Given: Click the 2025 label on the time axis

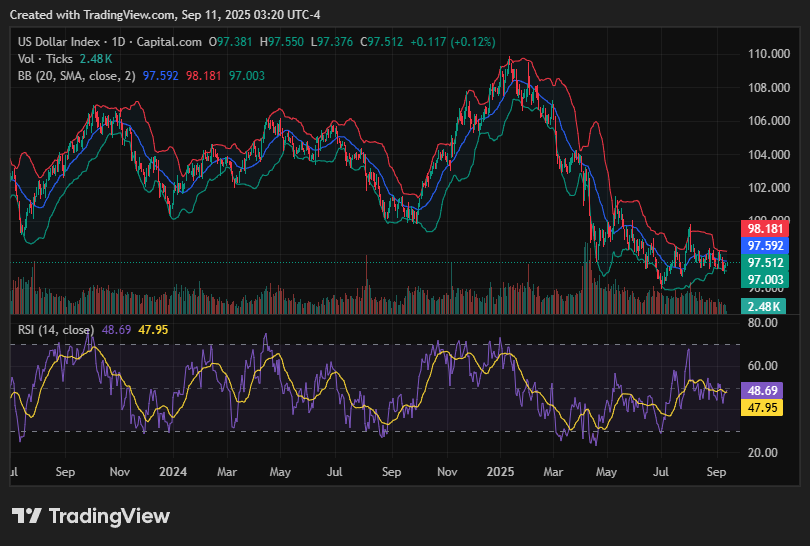Looking at the screenshot, I should [500, 472].
